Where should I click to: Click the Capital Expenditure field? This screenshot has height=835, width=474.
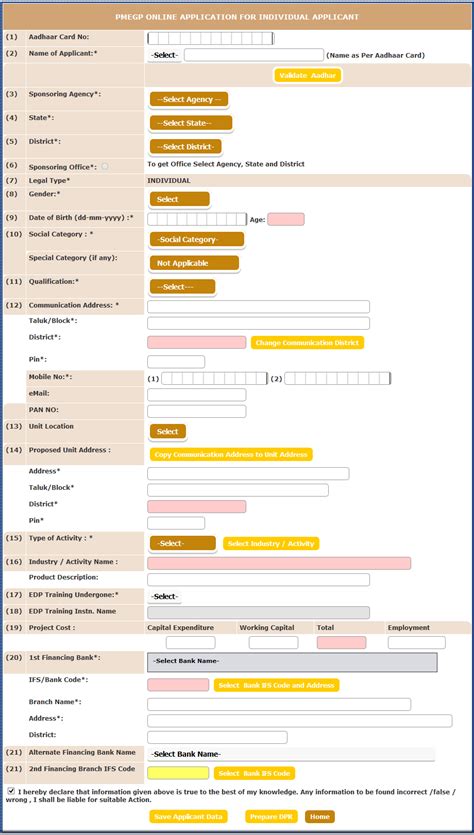pyautogui.click(x=191, y=642)
